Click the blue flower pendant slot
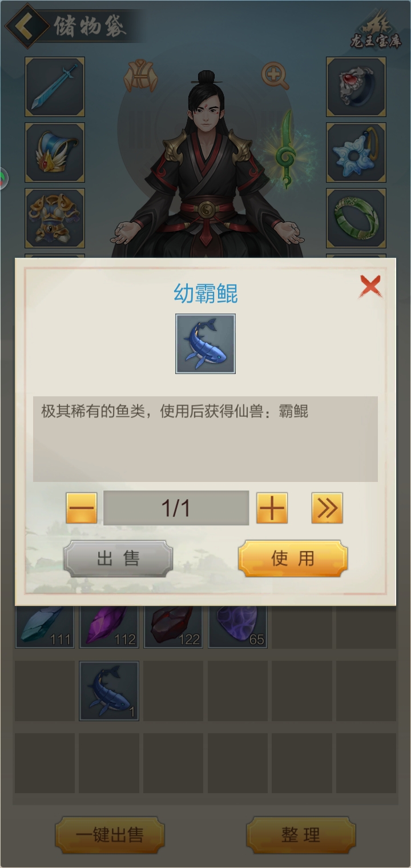411x868 pixels. pos(356,152)
